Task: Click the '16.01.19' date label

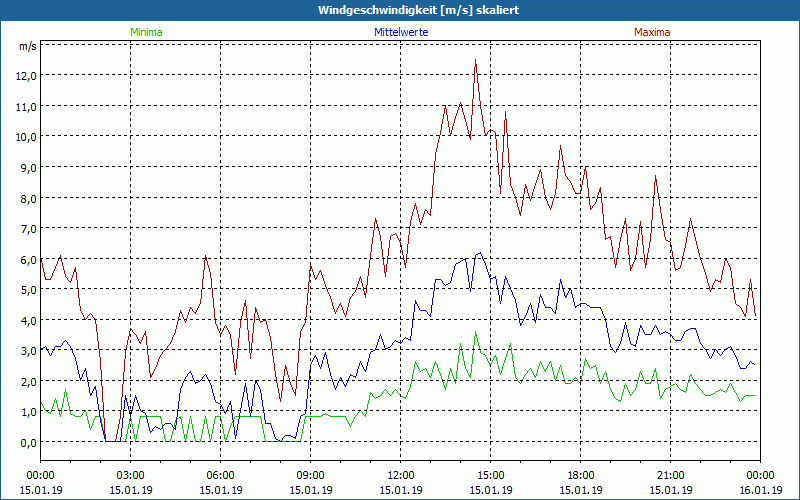Action: 760,490
